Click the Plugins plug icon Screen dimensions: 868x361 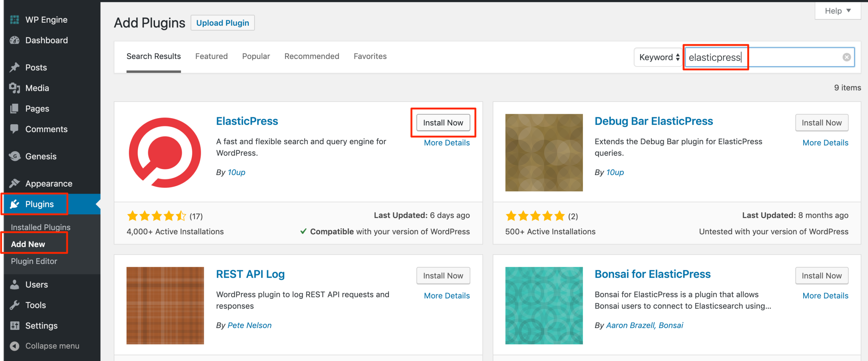tap(15, 204)
